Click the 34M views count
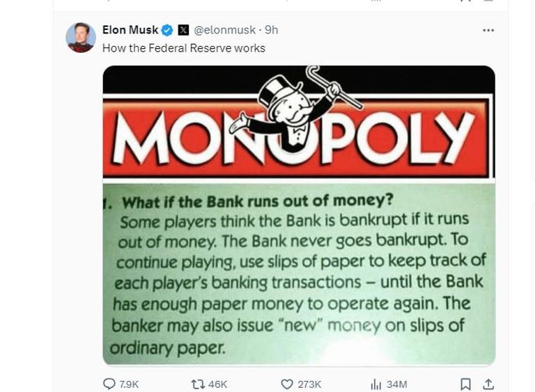Image resolution: width=535 pixels, height=392 pixels. (x=396, y=384)
